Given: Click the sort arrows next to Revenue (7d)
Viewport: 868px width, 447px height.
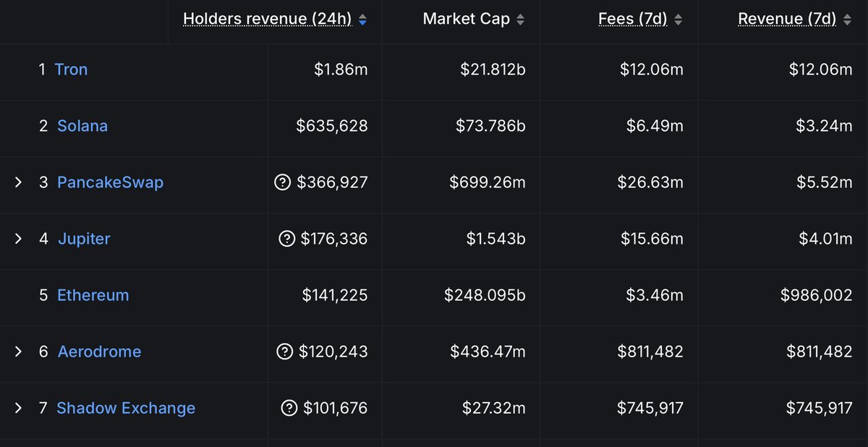Looking at the screenshot, I should click(847, 20).
